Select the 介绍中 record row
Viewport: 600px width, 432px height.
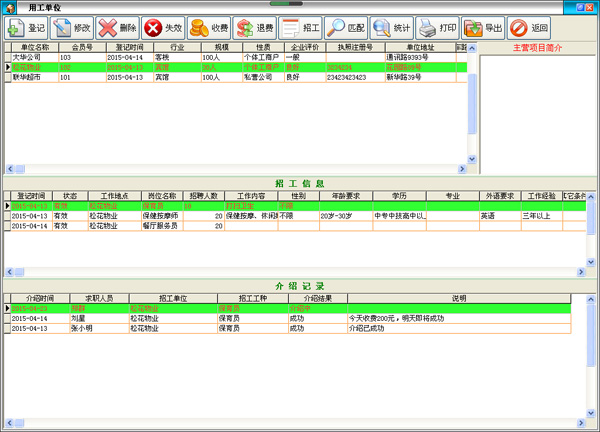click(287, 308)
